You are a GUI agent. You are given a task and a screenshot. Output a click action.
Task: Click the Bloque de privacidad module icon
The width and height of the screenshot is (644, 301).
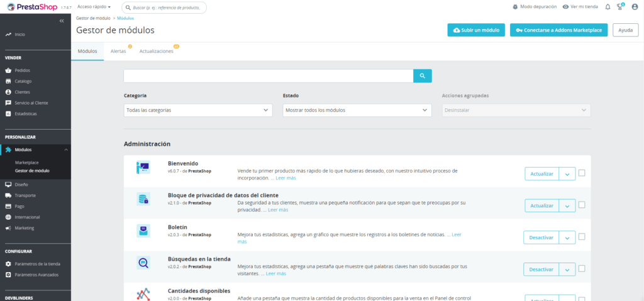[143, 199]
